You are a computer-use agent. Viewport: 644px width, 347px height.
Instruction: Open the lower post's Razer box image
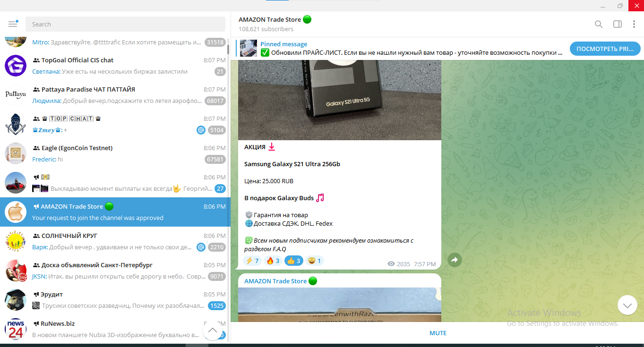pos(340,305)
